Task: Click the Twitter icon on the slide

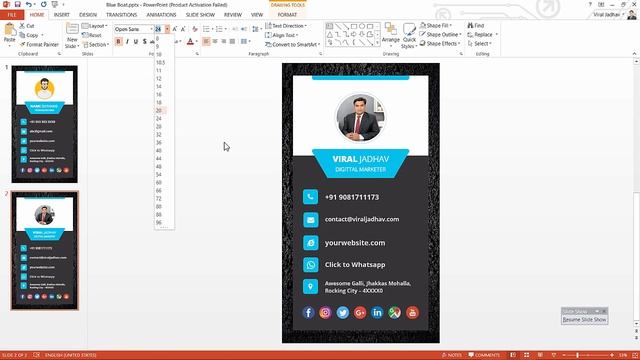Action: pos(343,313)
